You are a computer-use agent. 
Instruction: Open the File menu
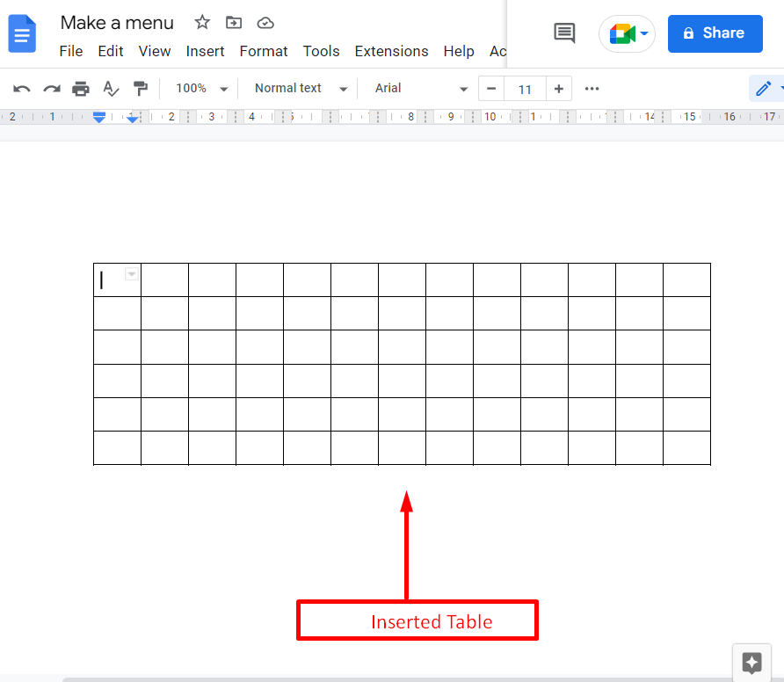[71, 51]
